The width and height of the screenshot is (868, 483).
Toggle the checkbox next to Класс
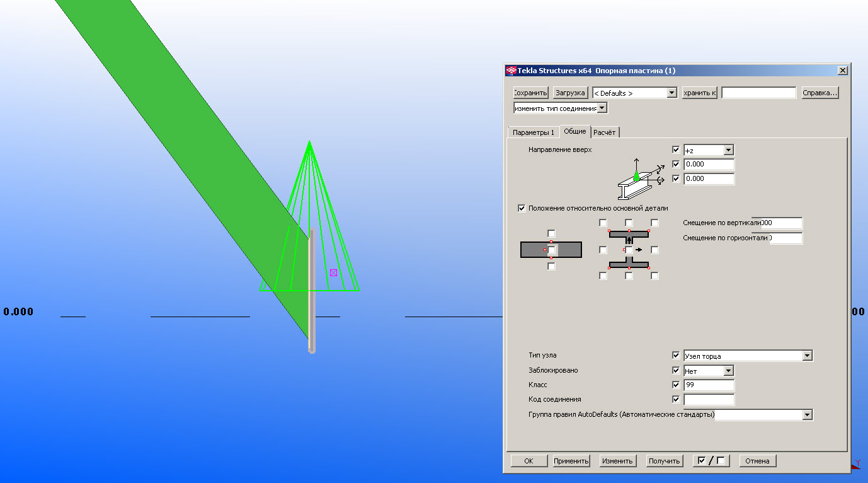click(x=676, y=385)
